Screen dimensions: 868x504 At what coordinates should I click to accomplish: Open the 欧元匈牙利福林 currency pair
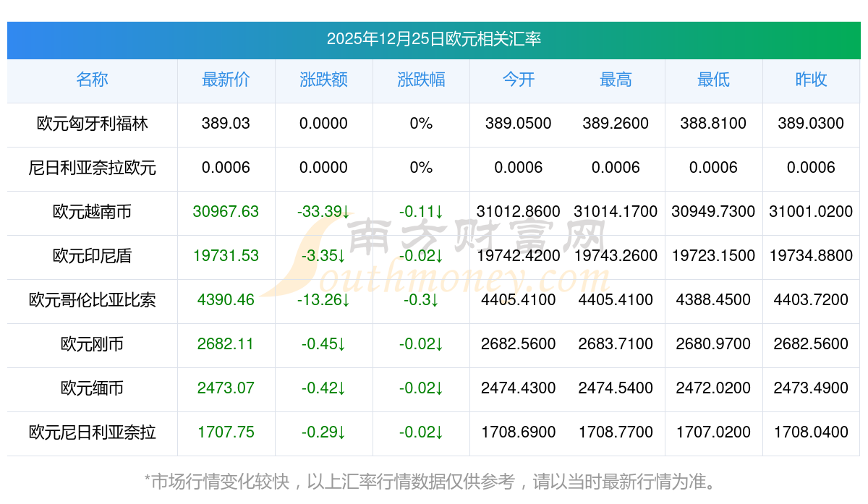click(x=92, y=124)
